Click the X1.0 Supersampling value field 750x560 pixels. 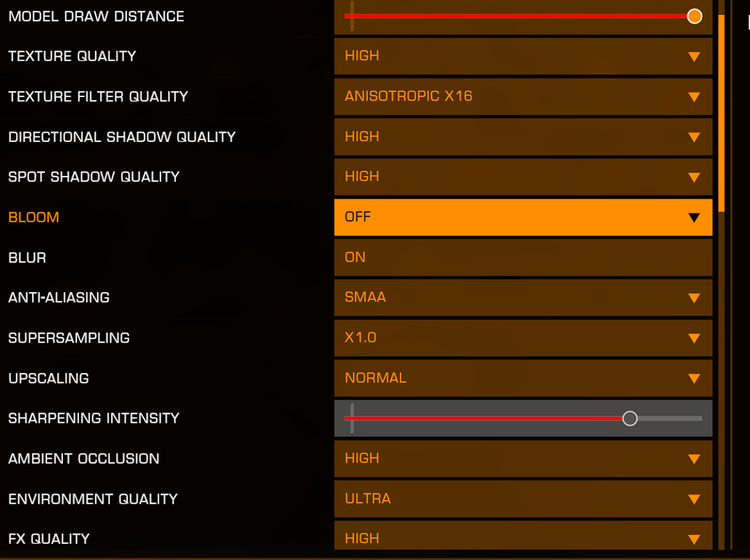tap(523, 338)
